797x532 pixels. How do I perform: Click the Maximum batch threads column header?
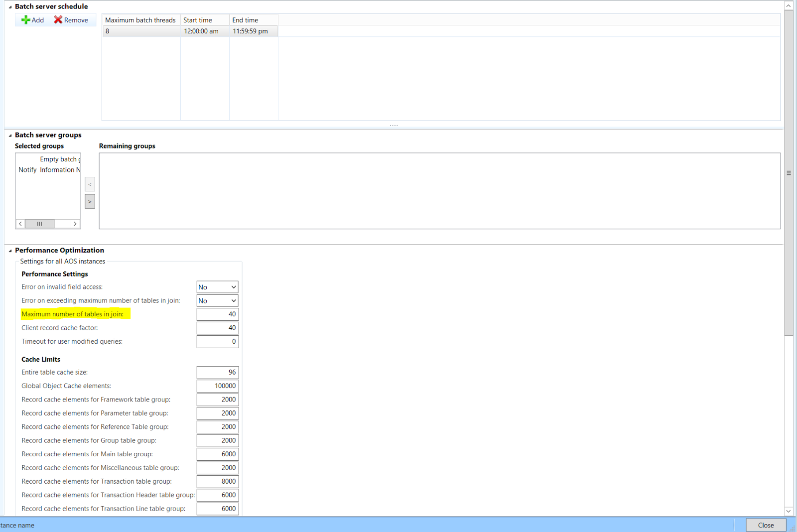pos(140,20)
